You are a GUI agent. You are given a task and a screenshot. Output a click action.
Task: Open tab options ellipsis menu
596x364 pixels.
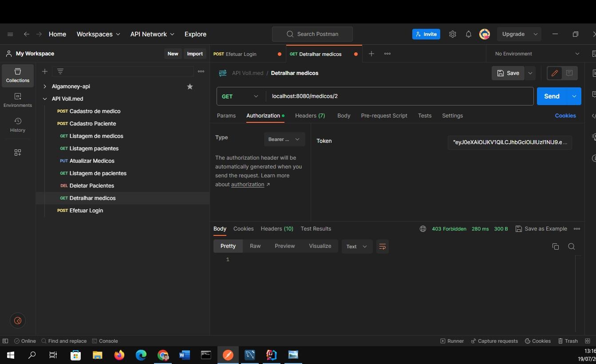click(x=387, y=54)
